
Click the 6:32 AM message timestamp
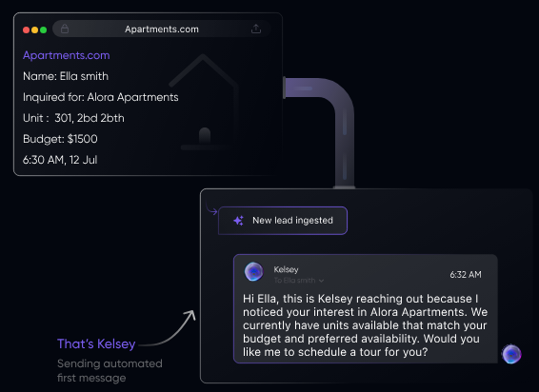click(x=466, y=275)
